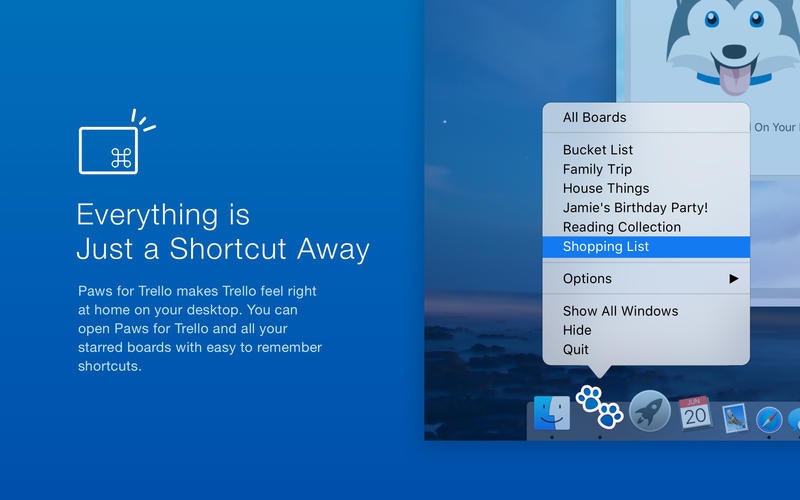Open the Paws for Trello dock icon
The height and width of the screenshot is (500, 800).
click(599, 407)
